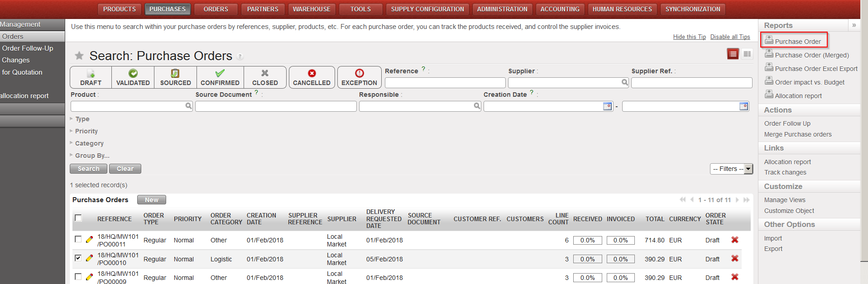
Task: Select the Exception filter icon
Action: [359, 74]
